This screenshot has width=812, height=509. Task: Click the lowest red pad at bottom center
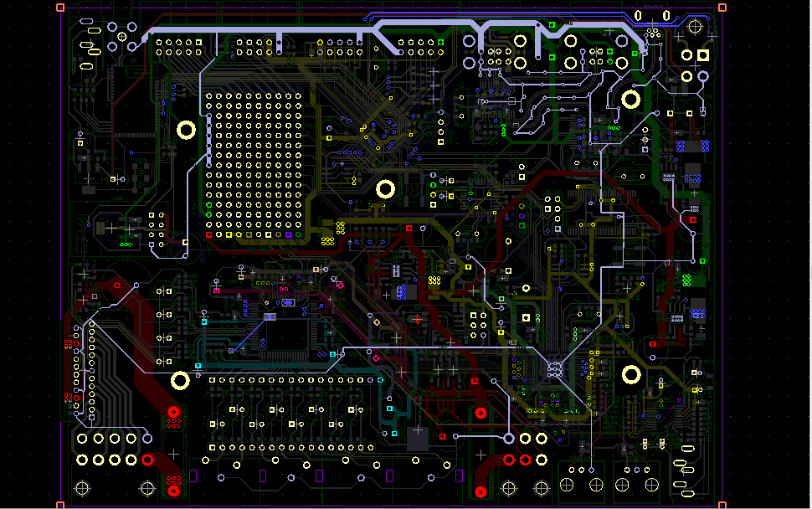(x=481, y=492)
